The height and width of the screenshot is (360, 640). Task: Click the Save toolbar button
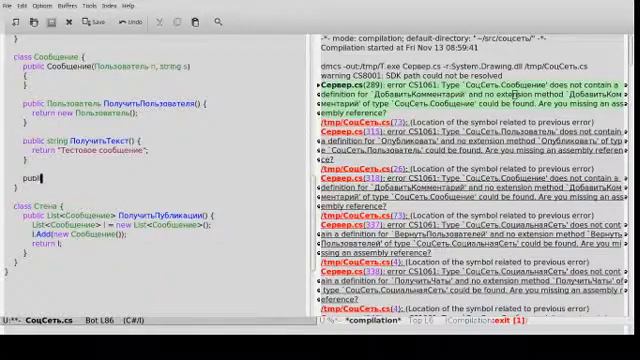[93, 22]
